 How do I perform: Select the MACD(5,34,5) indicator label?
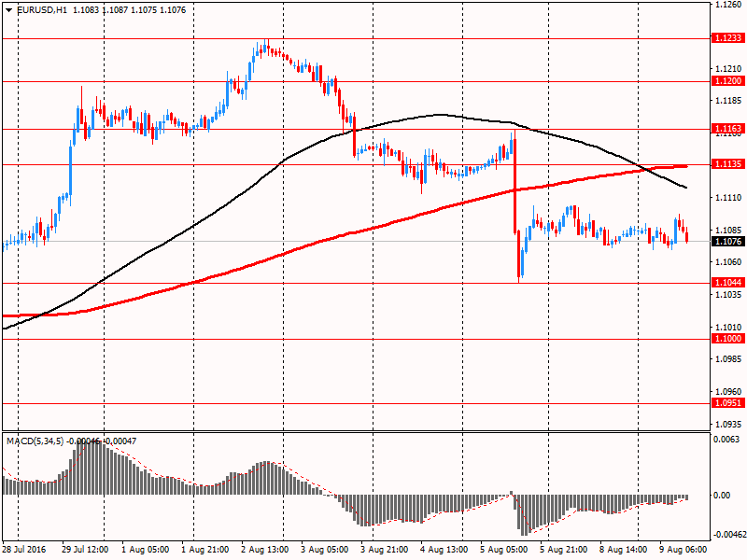(x=35, y=441)
